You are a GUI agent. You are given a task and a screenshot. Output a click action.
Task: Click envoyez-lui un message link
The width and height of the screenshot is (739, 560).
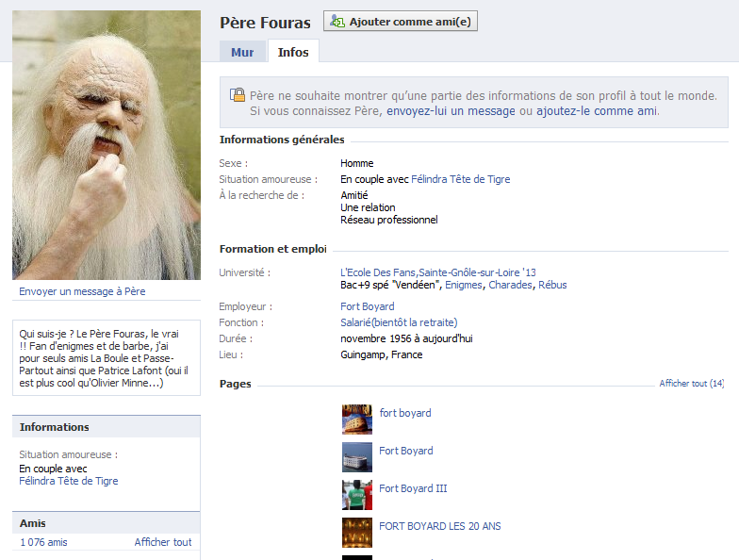click(x=451, y=111)
